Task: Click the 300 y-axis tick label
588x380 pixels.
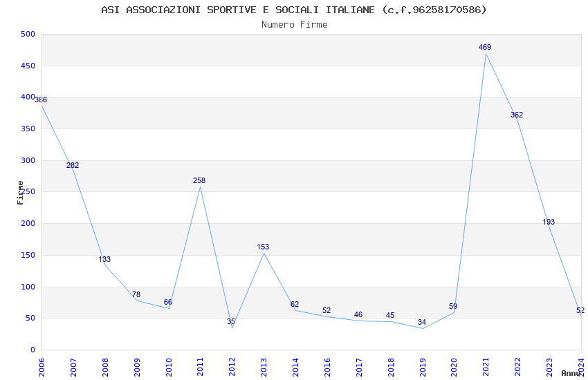Action: pyautogui.click(x=28, y=160)
